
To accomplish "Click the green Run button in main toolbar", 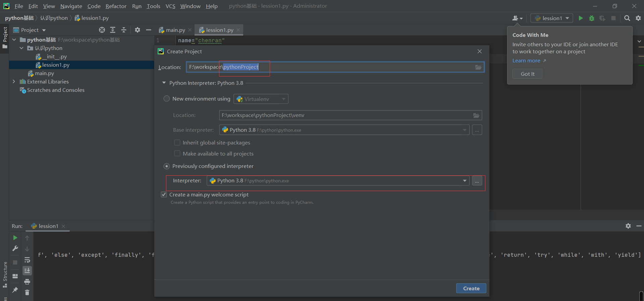I will click(x=581, y=18).
